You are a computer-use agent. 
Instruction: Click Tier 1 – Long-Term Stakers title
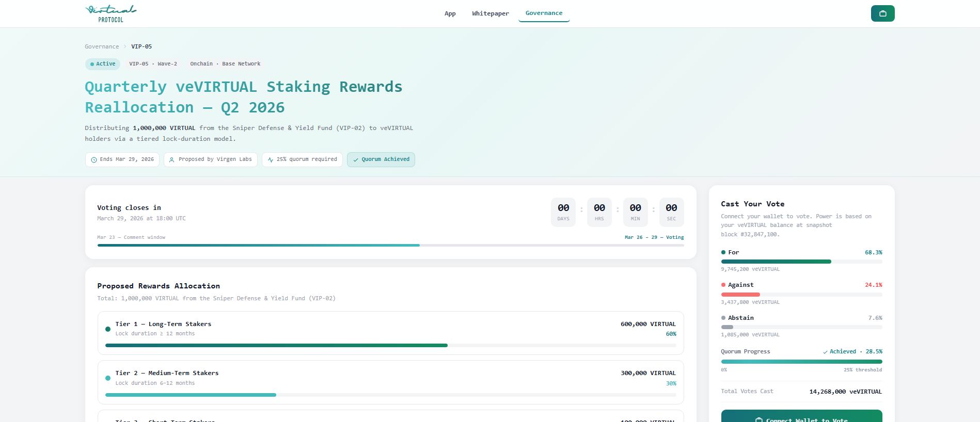point(163,324)
